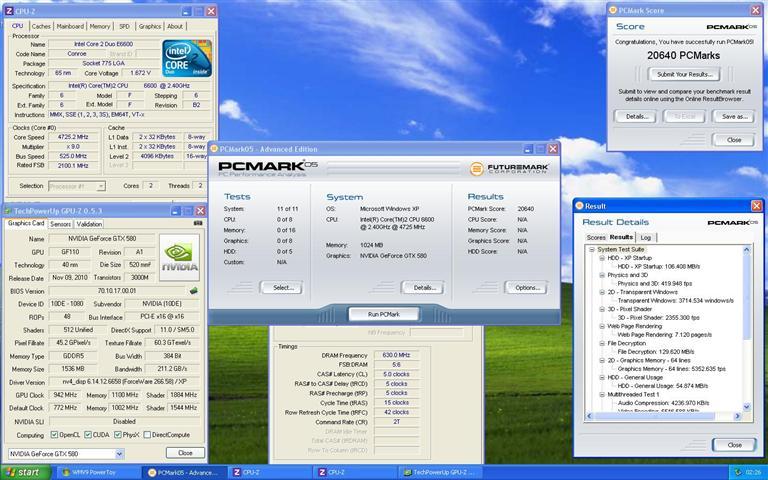
Task: Toggle the OpenCL checkbox in GPU-Z
Action: pos(54,435)
